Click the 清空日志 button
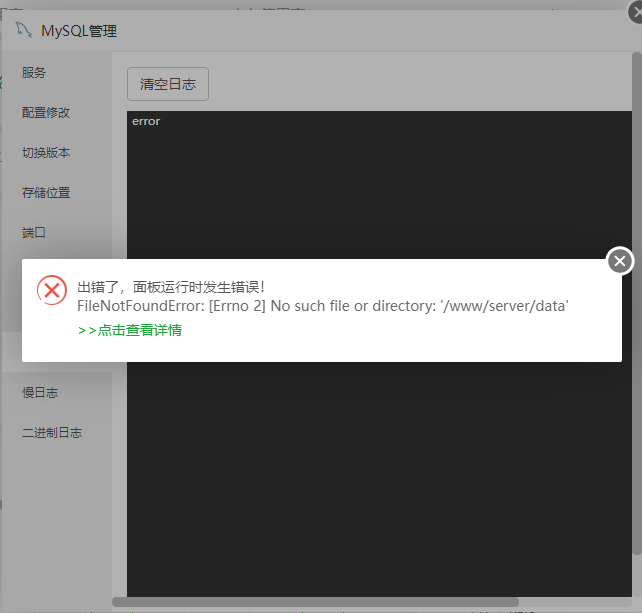This screenshot has width=642, height=613. pyautogui.click(x=168, y=84)
